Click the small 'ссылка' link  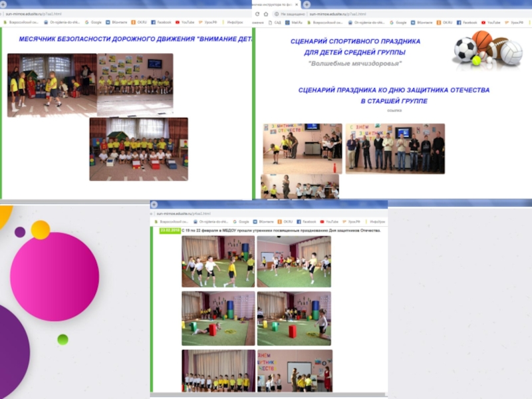[x=394, y=110]
